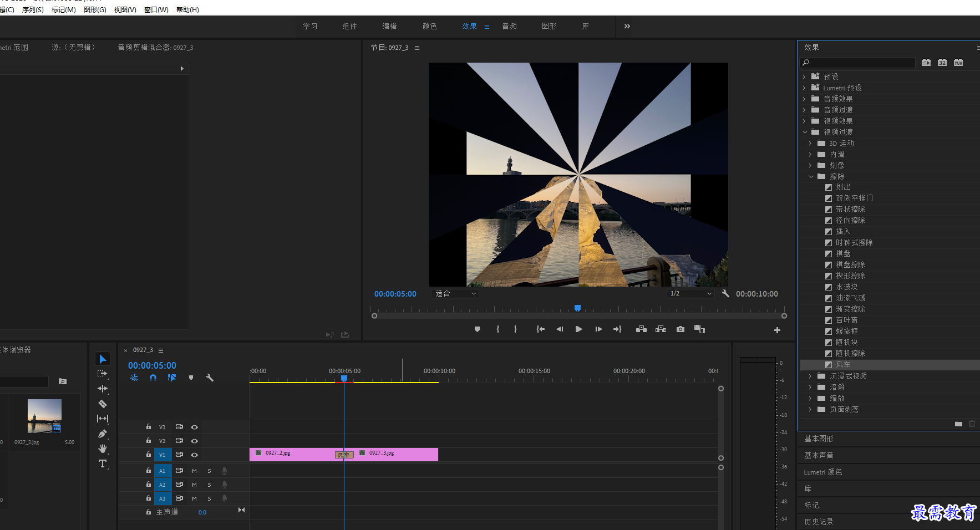980x530 pixels.
Task: Open the comparison view button
Action: coord(699,329)
